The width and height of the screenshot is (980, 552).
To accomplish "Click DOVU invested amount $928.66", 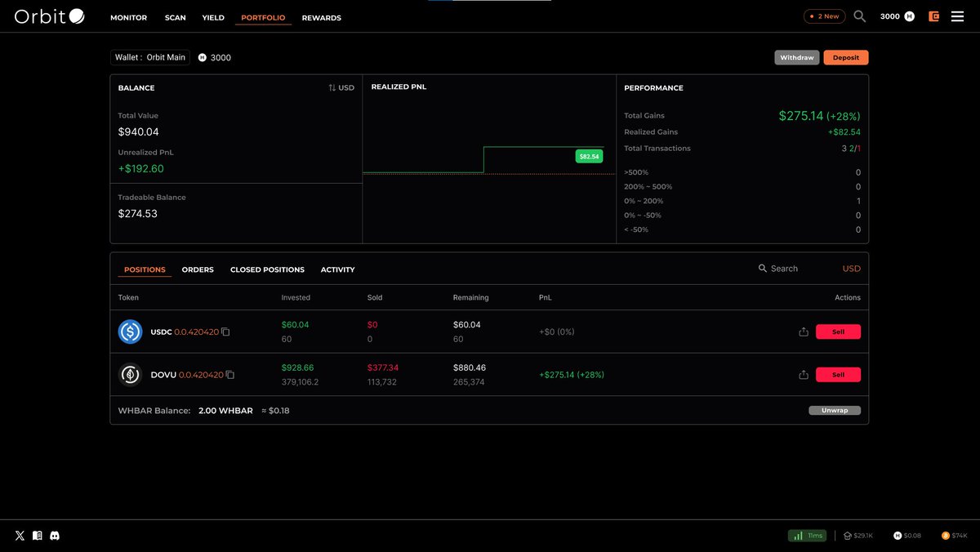I will tap(298, 367).
